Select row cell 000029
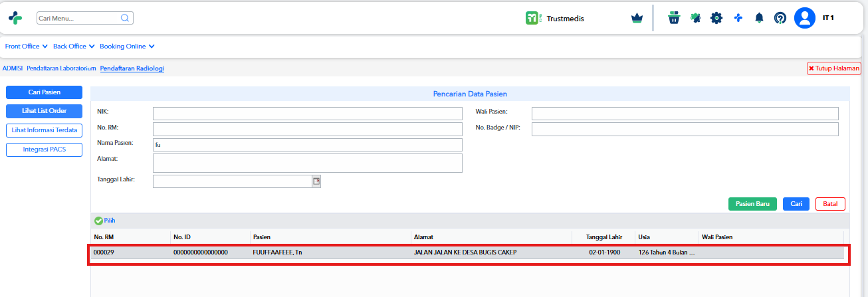 coord(104,252)
